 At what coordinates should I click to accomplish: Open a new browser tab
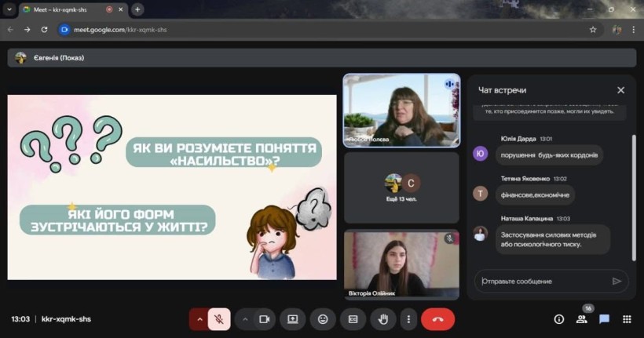coord(138,9)
